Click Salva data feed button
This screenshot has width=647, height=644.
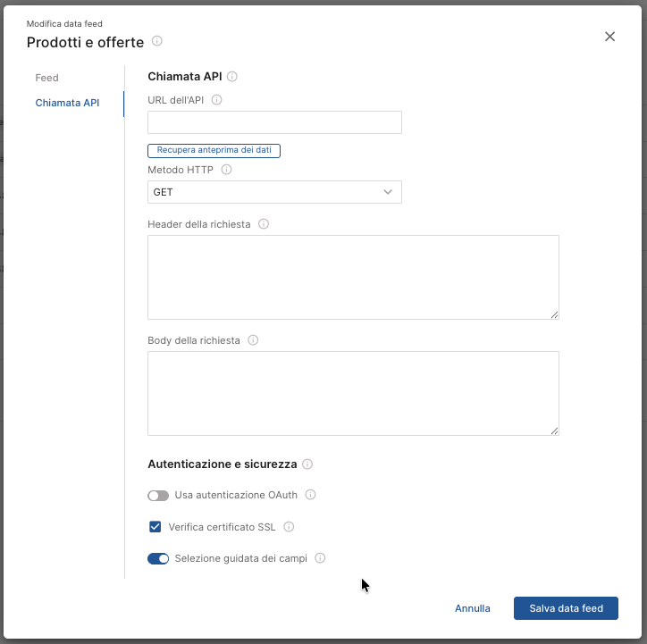coord(566,608)
